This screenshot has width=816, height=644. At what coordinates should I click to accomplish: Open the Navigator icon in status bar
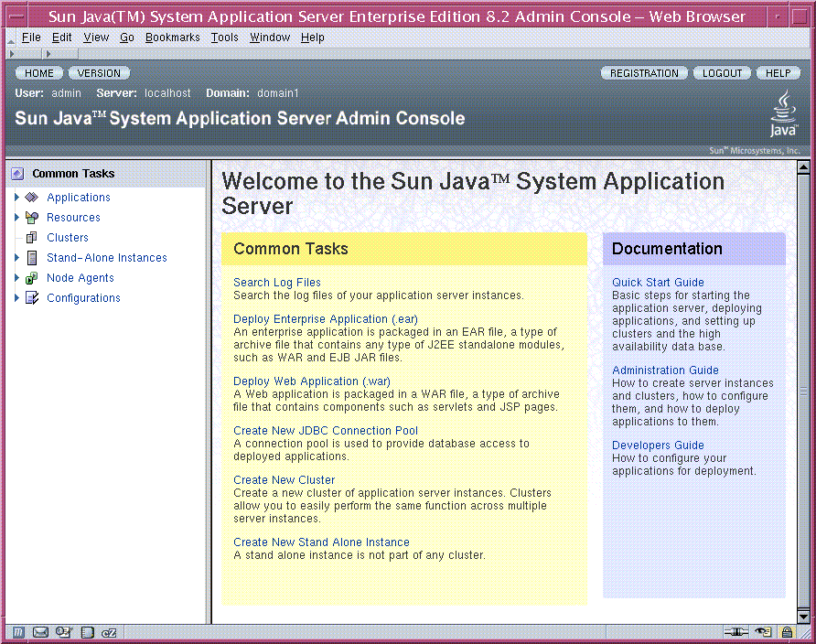[x=18, y=632]
